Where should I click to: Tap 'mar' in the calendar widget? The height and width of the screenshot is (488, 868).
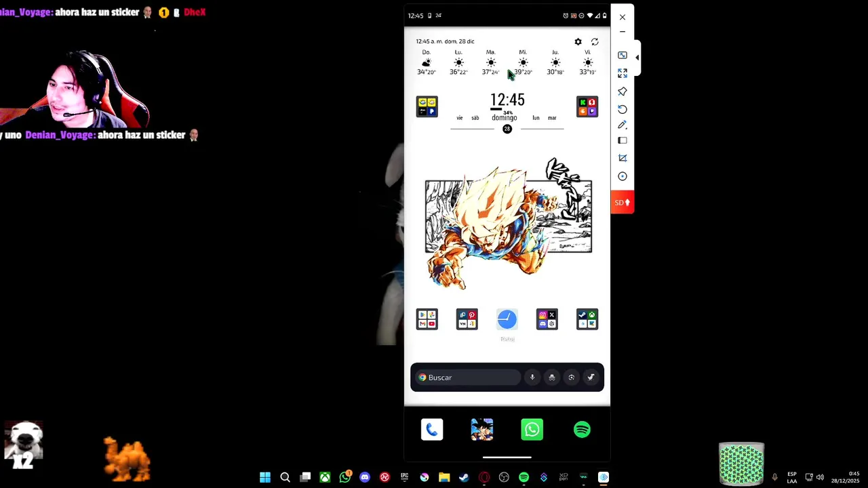[x=552, y=118]
